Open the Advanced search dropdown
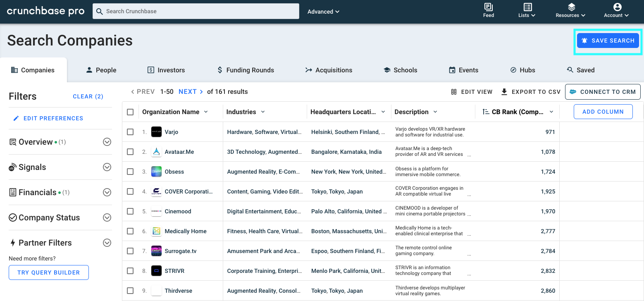The width and height of the screenshot is (644, 301). (323, 12)
